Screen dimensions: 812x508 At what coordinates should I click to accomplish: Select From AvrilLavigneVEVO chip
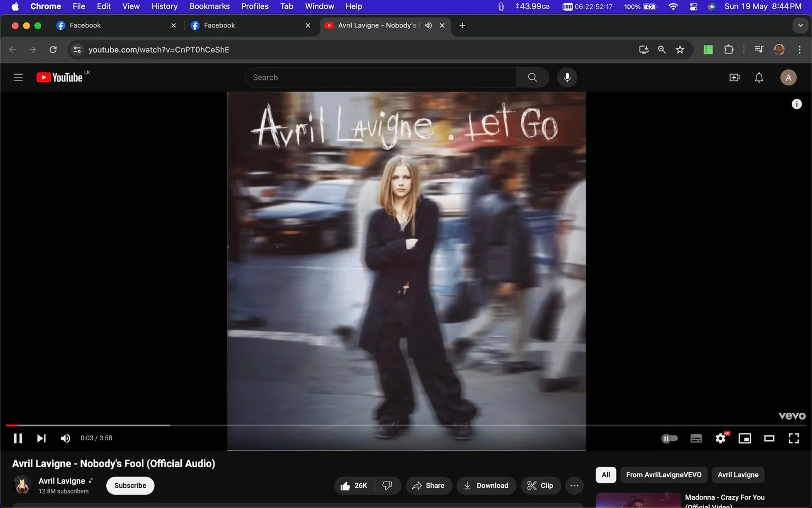point(664,475)
